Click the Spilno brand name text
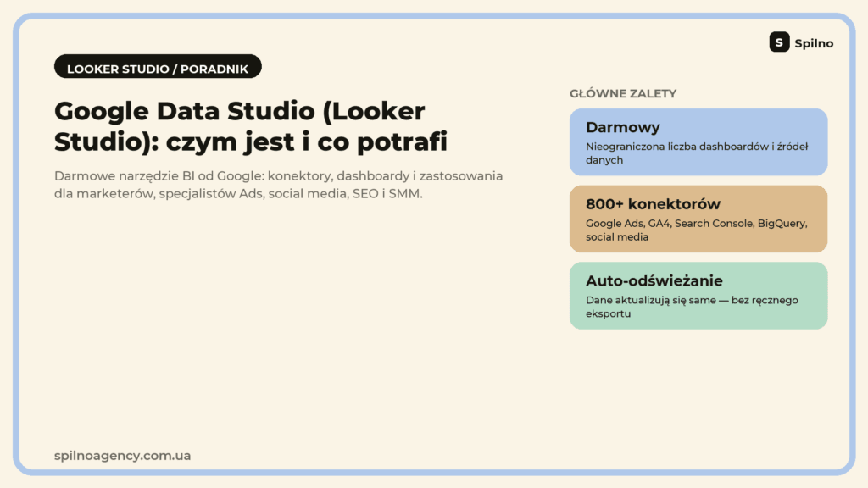Viewport: 868px width, 488px height. [x=814, y=43]
